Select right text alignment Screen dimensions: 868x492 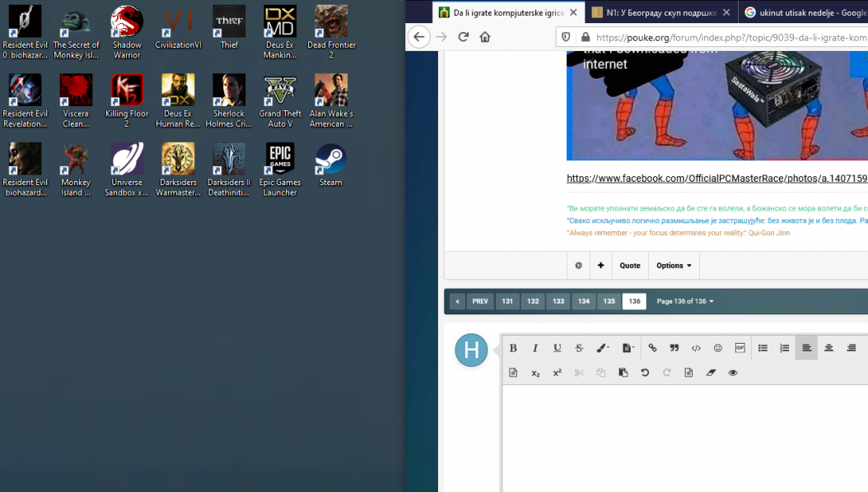click(852, 348)
